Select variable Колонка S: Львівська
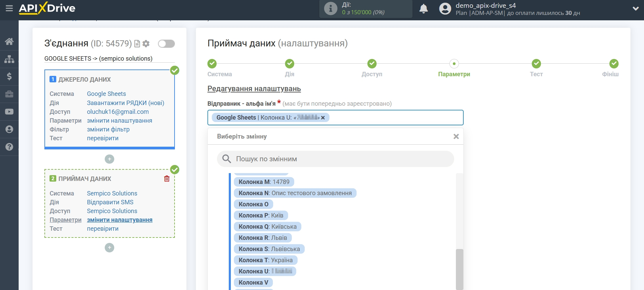The width and height of the screenshot is (644, 290). point(269,249)
